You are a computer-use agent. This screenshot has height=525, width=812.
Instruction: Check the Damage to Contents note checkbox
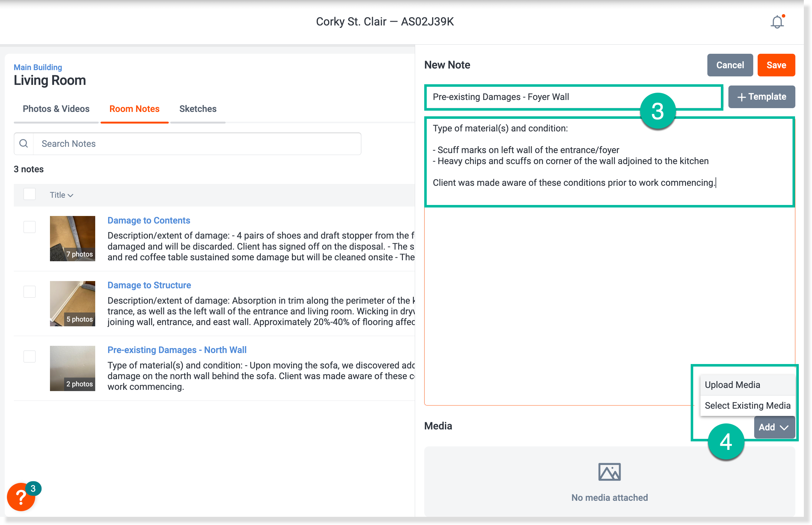click(29, 227)
